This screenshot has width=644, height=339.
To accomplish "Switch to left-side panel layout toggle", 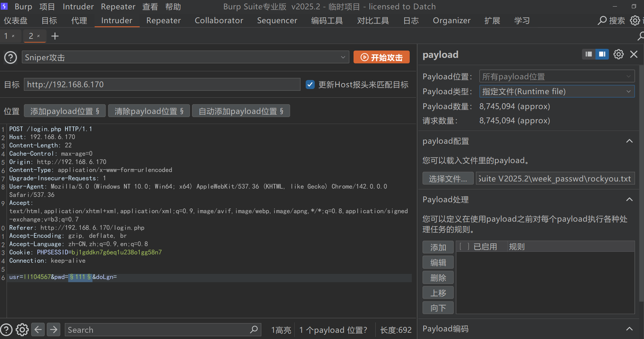I will 589,54.
